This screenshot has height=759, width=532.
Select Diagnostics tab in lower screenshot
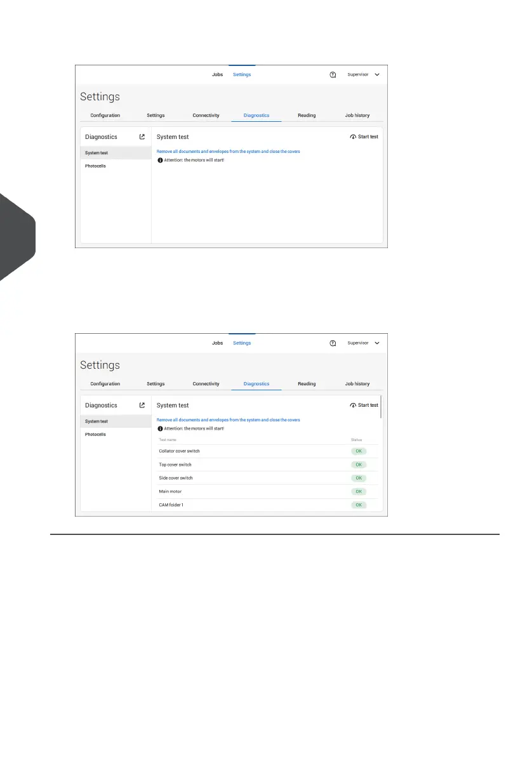pos(256,384)
